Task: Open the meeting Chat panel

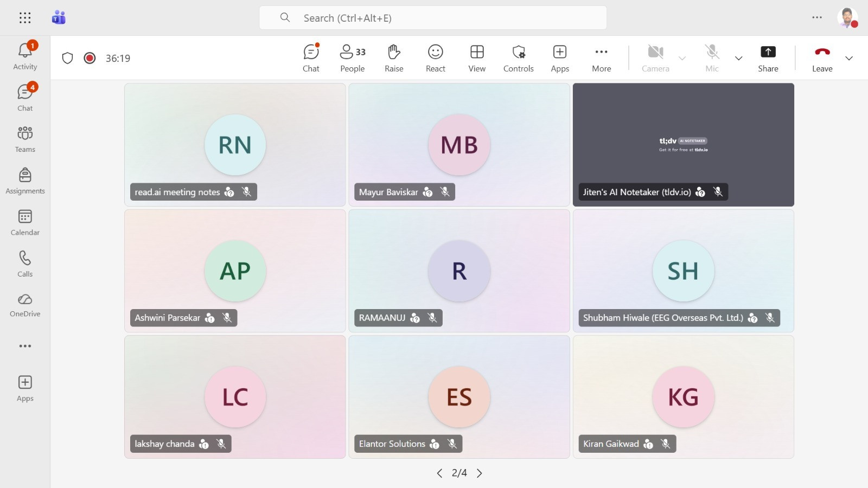Action: click(x=311, y=57)
